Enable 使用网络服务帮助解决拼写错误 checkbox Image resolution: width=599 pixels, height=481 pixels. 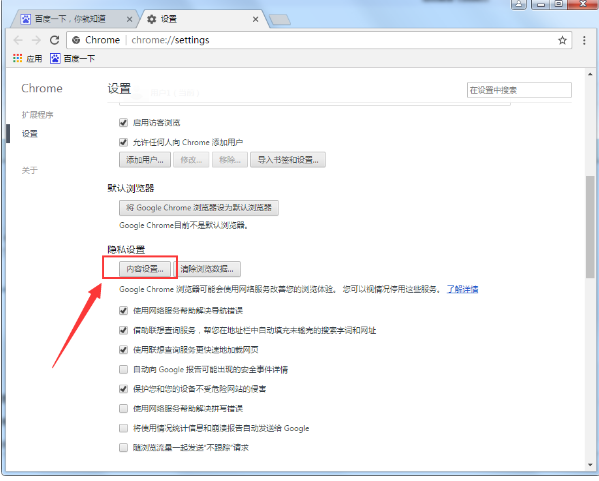tap(123, 409)
